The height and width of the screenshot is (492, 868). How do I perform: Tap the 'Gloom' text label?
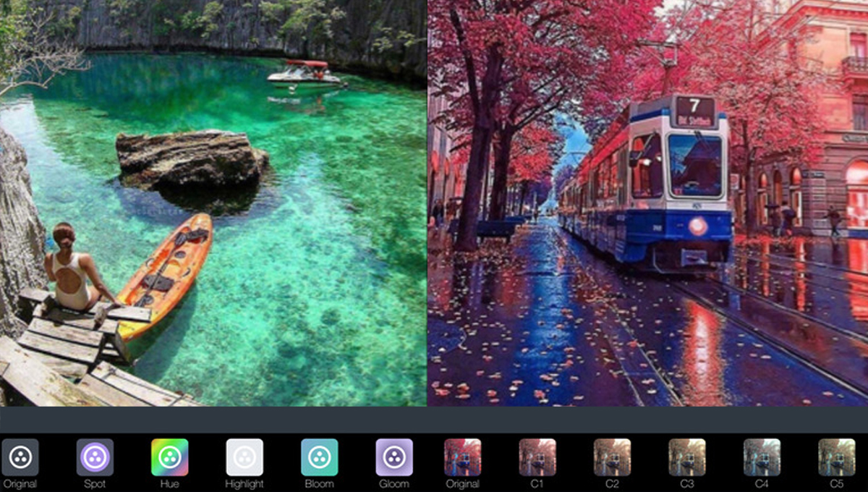[394, 484]
